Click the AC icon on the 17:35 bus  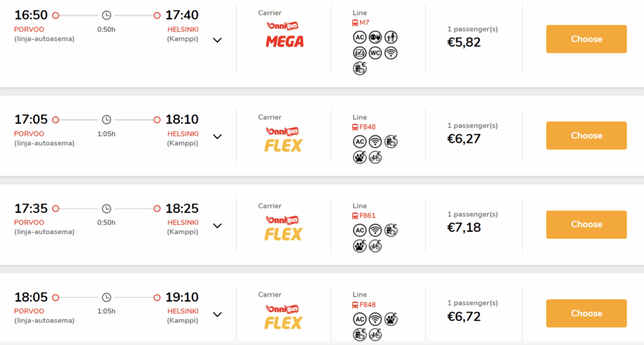pyautogui.click(x=359, y=230)
